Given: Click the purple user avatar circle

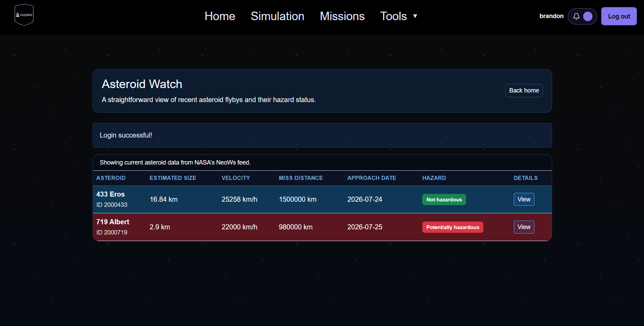Looking at the screenshot, I should coord(588,16).
